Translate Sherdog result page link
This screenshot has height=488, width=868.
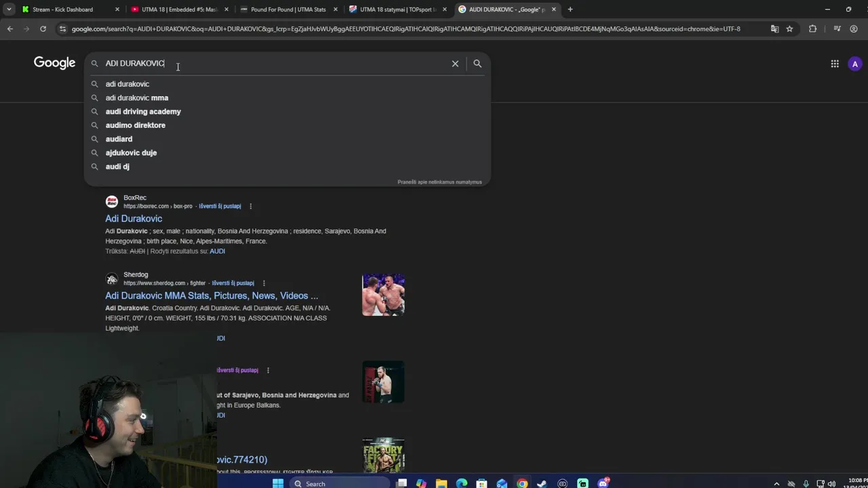(233, 283)
